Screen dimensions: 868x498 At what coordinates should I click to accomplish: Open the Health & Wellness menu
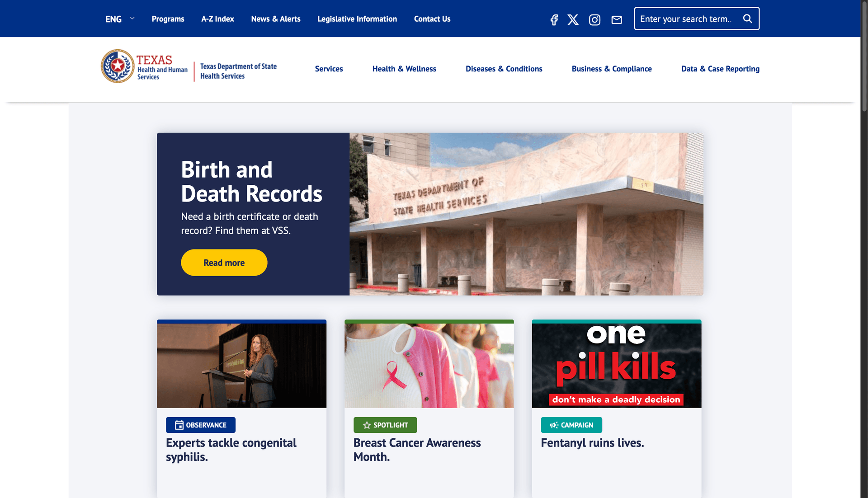click(x=404, y=69)
